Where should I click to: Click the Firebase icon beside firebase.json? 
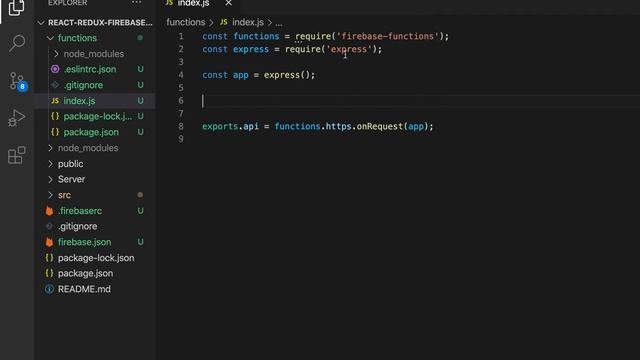[x=49, y=242]
